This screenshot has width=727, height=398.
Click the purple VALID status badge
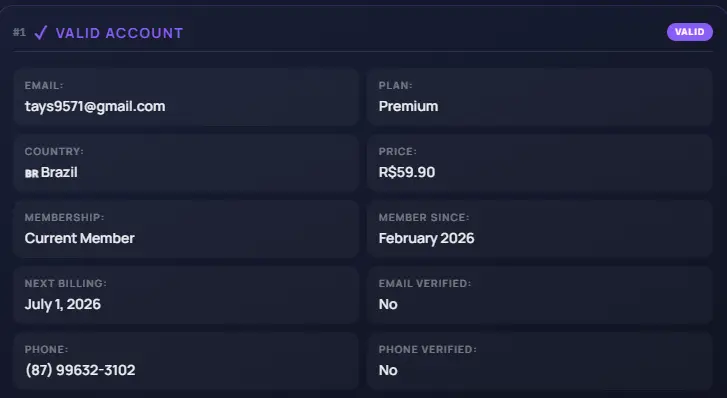(689, 32)
